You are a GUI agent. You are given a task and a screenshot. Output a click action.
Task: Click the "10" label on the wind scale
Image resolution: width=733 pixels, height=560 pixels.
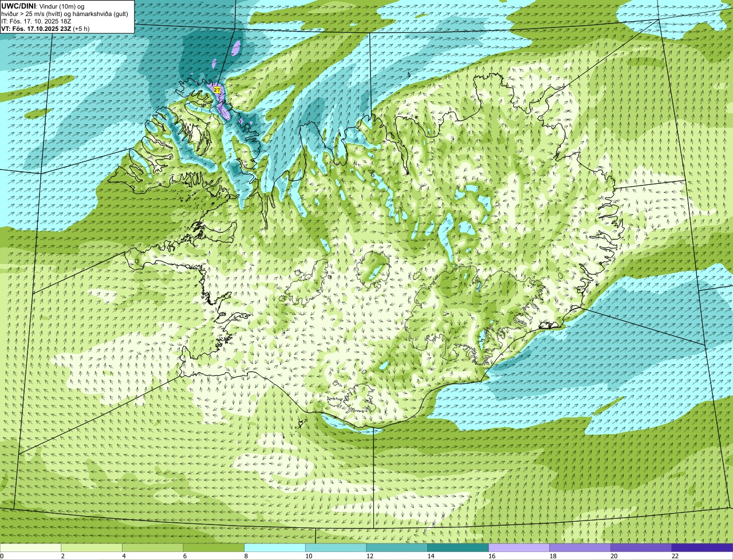click(x=309, y=556)
